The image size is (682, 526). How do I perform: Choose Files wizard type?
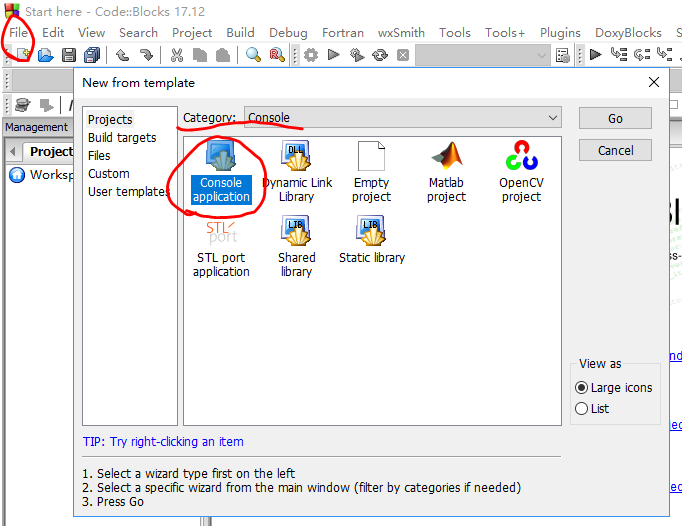tap(99, 156)
